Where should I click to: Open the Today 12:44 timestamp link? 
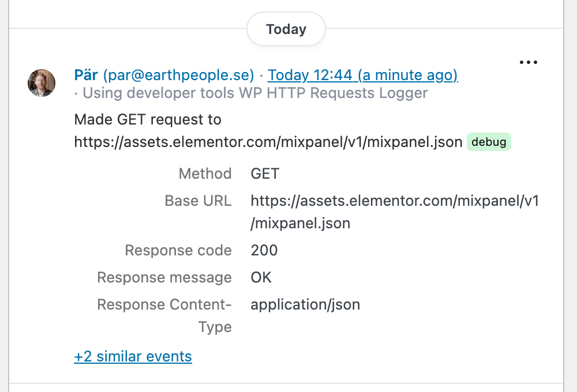(362, 75)
